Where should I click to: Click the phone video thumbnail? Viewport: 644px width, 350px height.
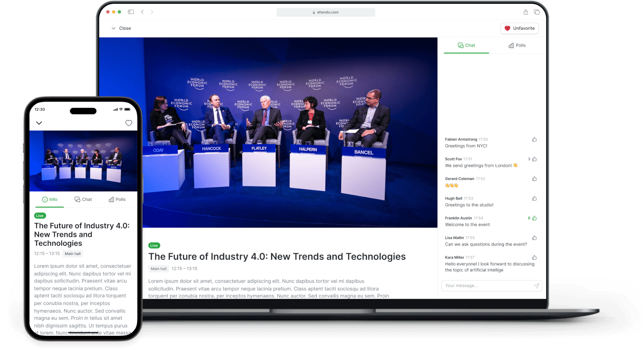(83, 161)
